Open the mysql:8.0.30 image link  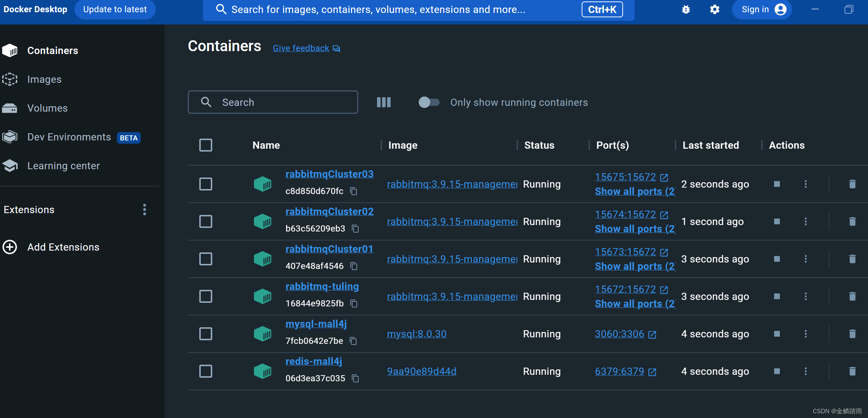click(417, 334)
